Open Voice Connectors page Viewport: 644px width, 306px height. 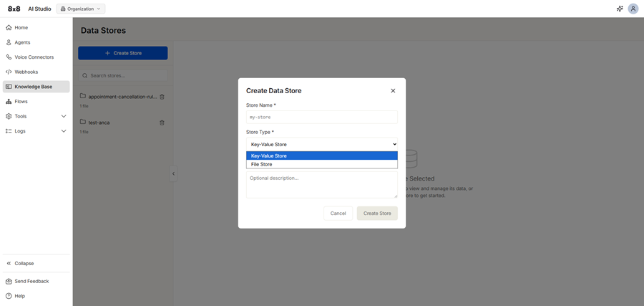[36, 57]
